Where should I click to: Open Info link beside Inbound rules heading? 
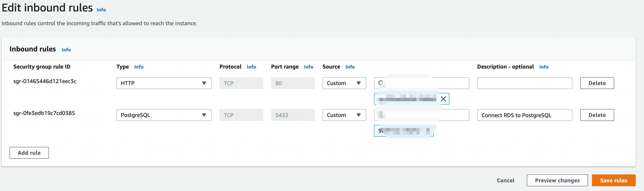tap(66, 50)
